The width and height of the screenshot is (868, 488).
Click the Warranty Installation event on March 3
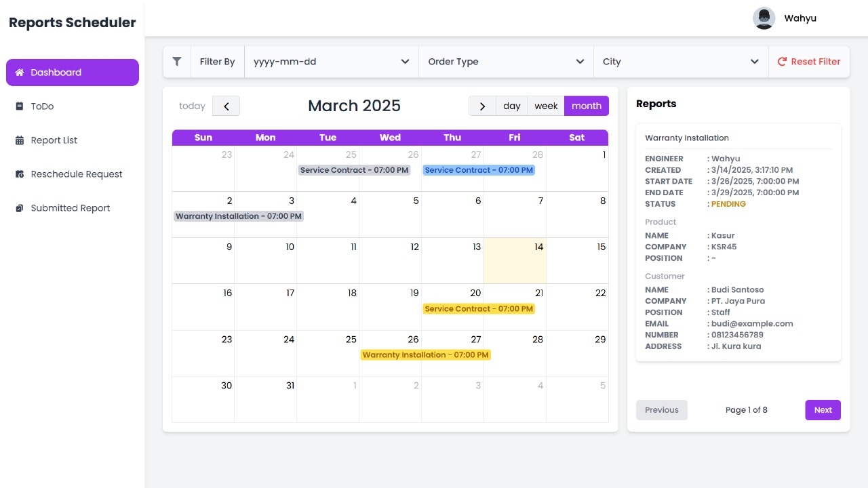click(238, 216)
